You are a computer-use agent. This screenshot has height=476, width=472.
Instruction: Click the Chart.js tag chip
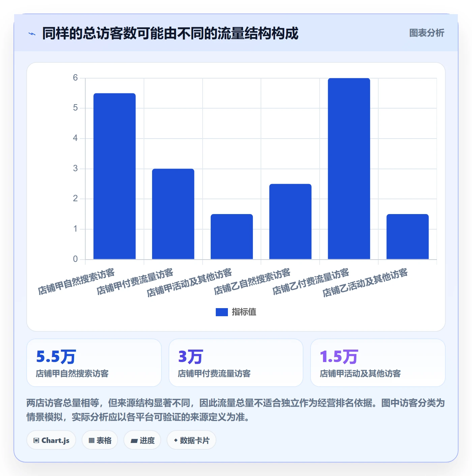pos(51,440)
